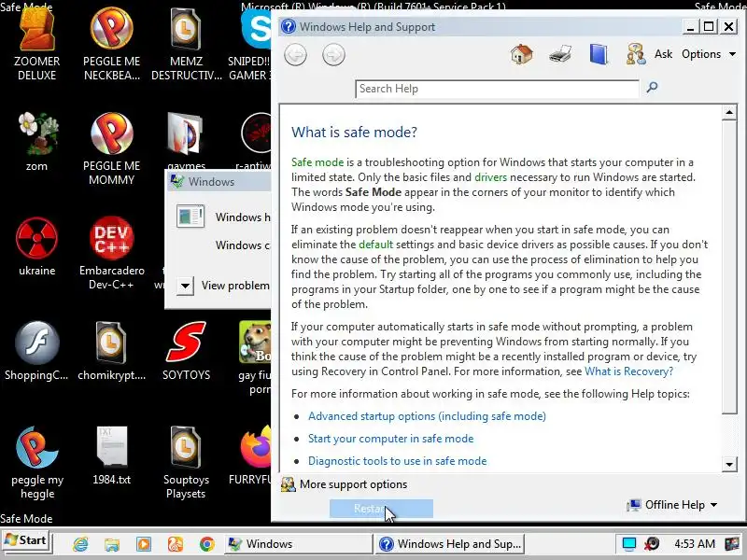The image size is (747, 560).
Task: Expand View problem details in Windows dialog
Action: 185,287
